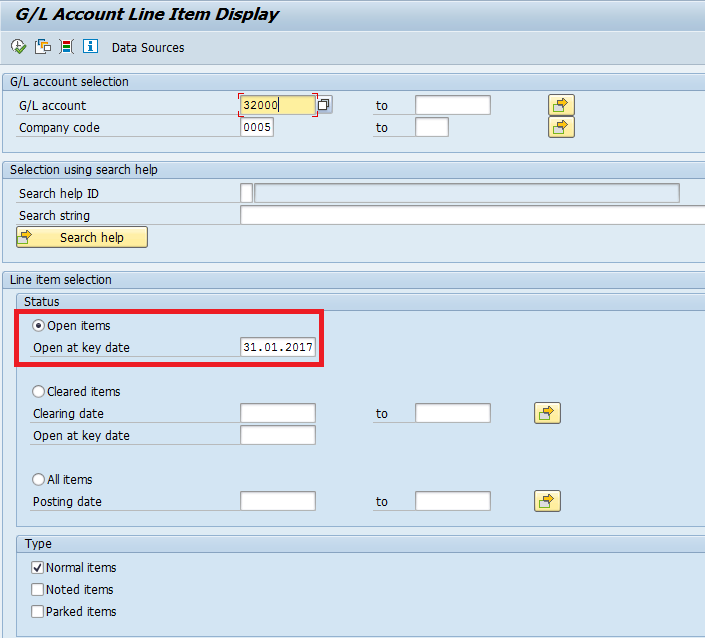The width and height of the screenshot is (705, 638).
Task: Click the 'Line item selection' group title
Action: point(61,280)
